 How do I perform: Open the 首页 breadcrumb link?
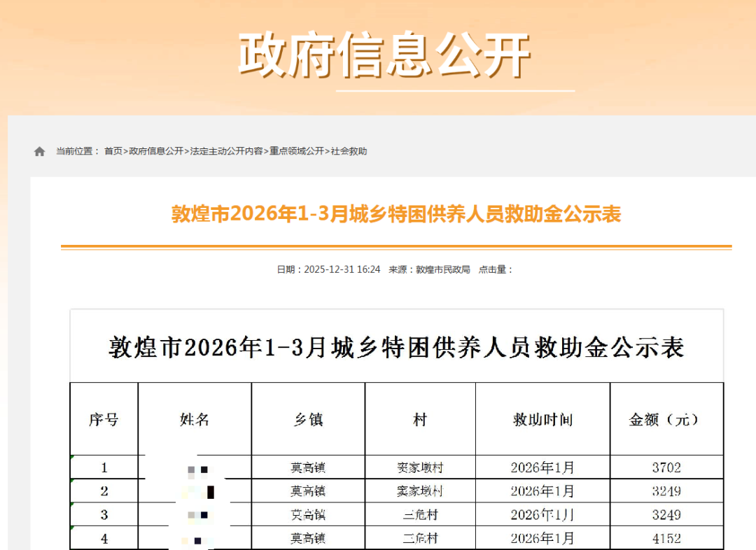coord(113,151)
